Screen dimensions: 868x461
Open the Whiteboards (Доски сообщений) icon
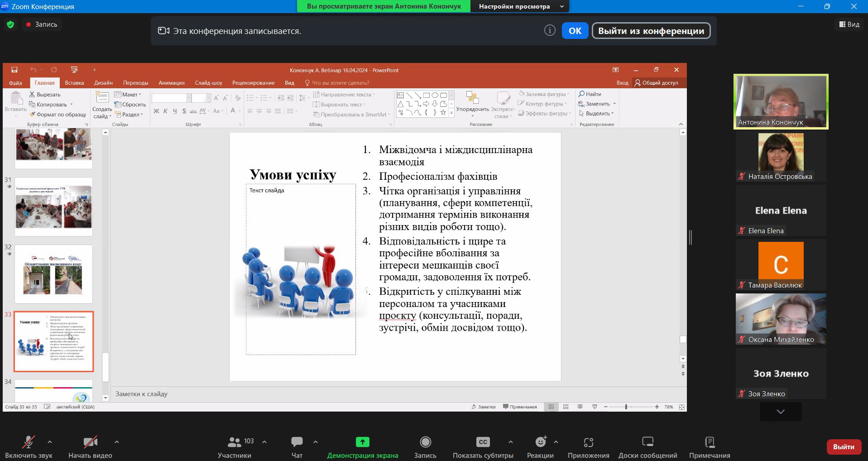click(647, 442)
